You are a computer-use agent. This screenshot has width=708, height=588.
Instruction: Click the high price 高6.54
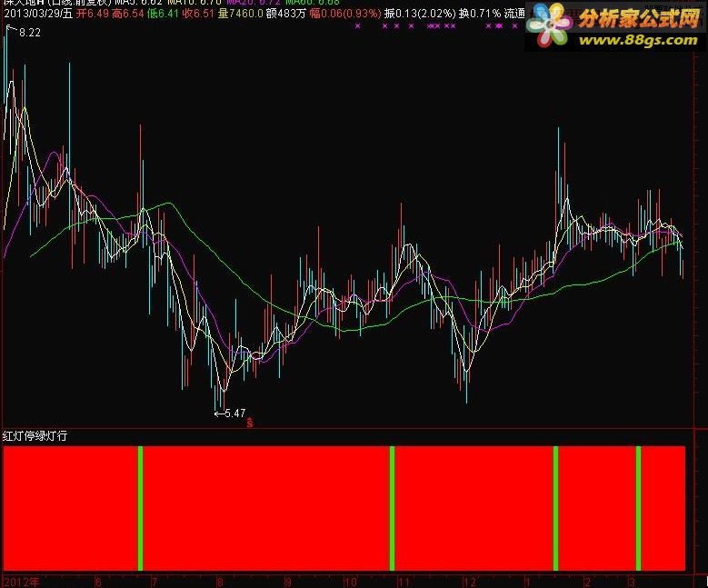(x=128, y=14)
